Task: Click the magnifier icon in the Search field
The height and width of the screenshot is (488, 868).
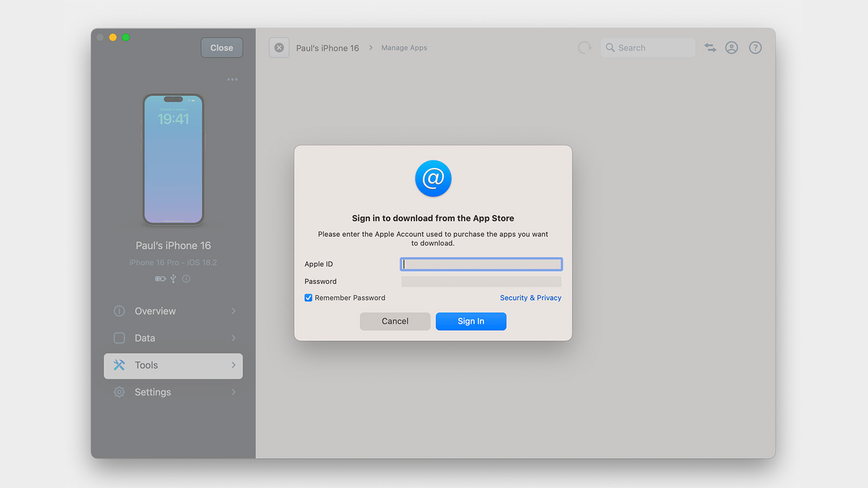Action: (610, 48)
